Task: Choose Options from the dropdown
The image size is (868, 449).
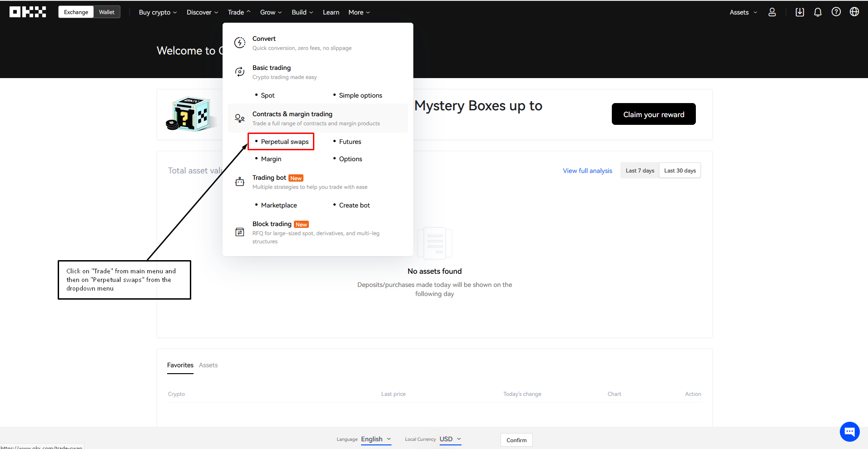Action: 351,159
